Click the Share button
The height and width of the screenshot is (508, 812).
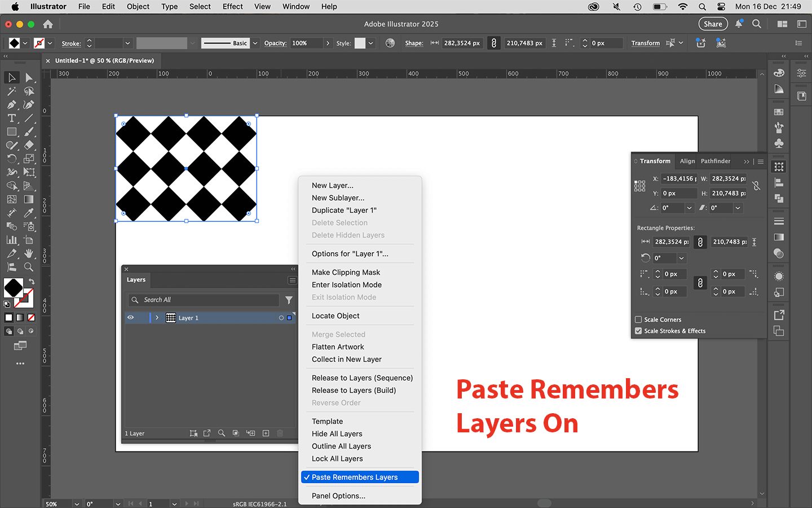point(713,24)
